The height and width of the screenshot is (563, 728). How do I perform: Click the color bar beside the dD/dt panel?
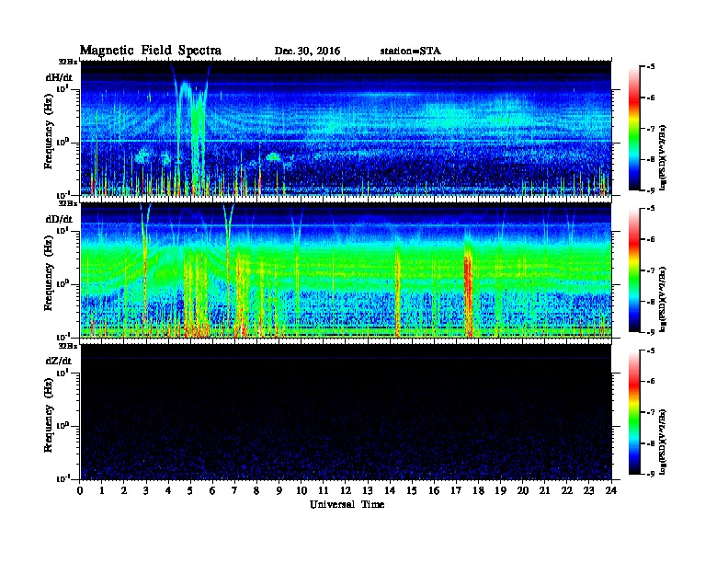[x=634, y=270]
